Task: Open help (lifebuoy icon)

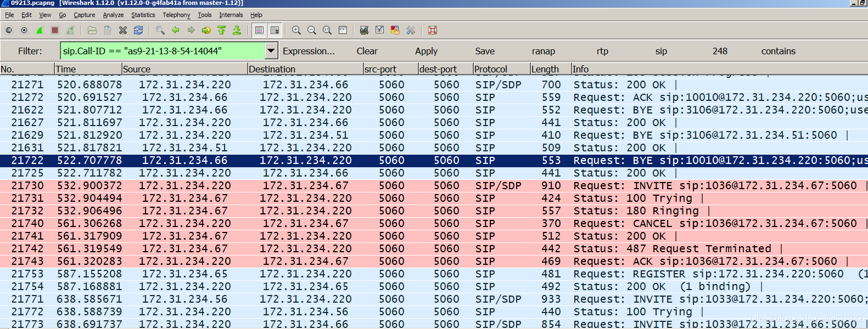Action: coord(433,30)
